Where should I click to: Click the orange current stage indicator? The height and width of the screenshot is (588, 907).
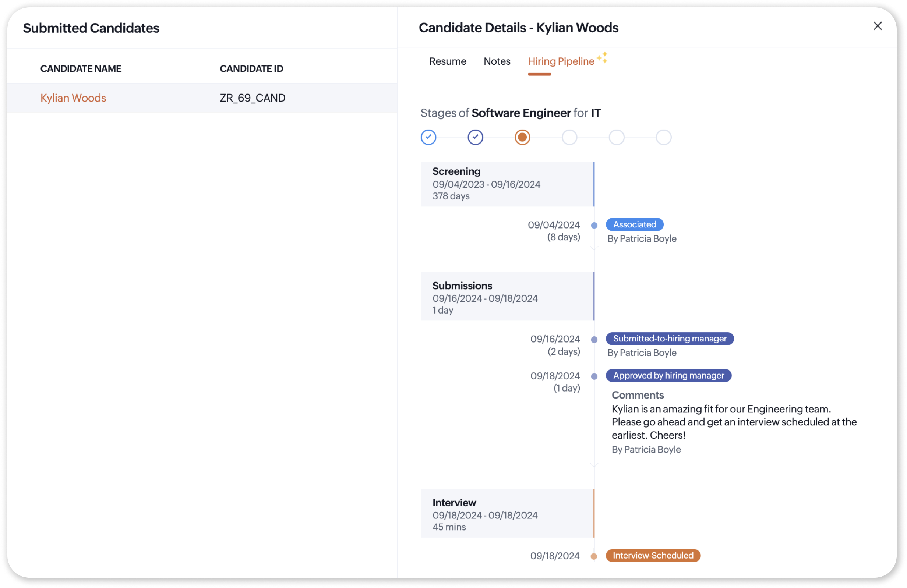pyautogui.click(x=522, y=138)
